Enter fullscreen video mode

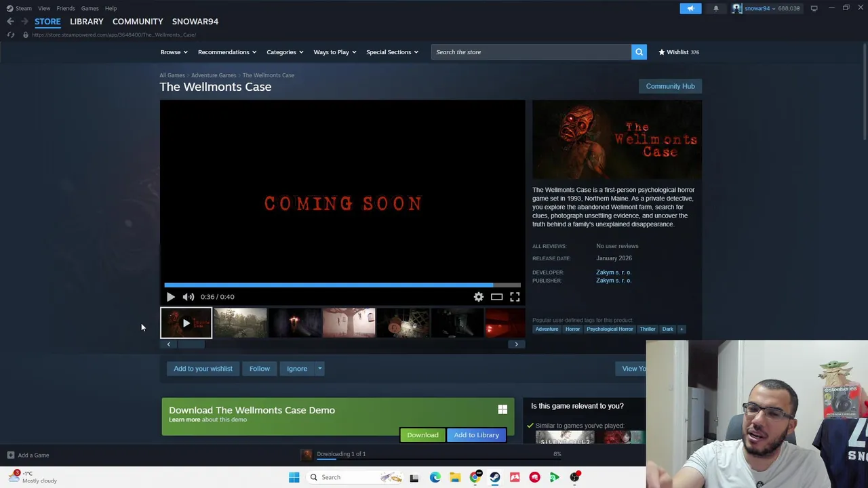coord(515,297)
